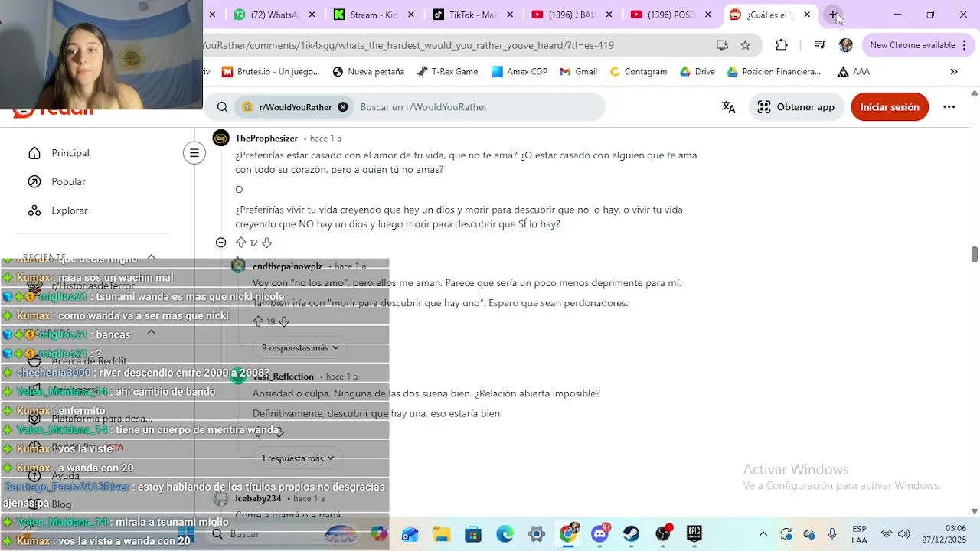Open File Explorer from the taskbar
The image size is (980, 551).
coord(442,534)
